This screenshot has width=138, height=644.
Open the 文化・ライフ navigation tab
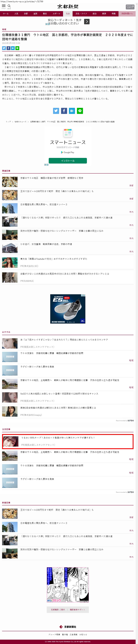click(x=81, y=13)
